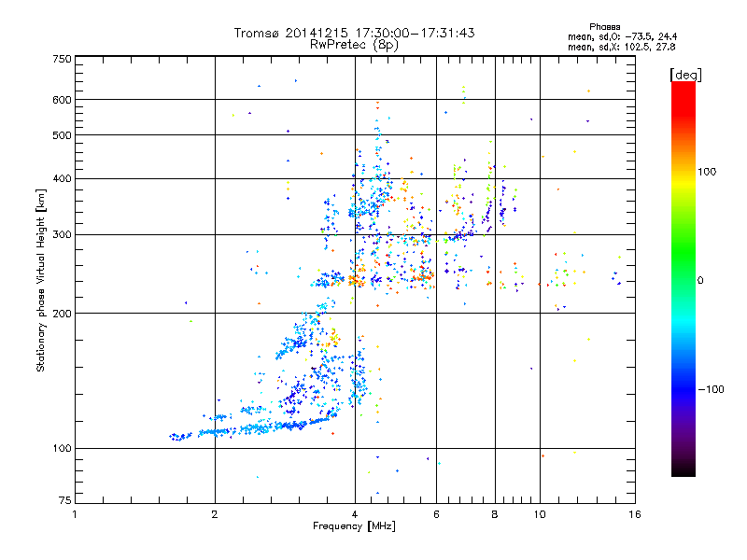The width and height of the screenshot is (747, 560).
Task: Click the x-axis tick label '4'
Action: (355, 514)
